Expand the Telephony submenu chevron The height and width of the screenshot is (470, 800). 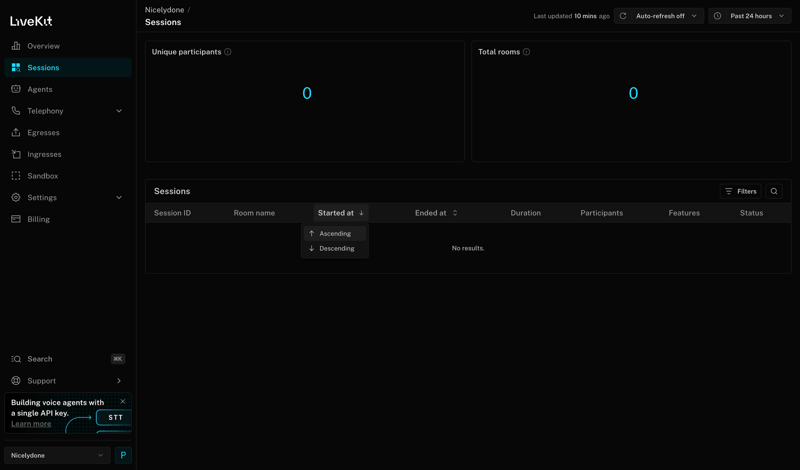click(x=119, y=111)
